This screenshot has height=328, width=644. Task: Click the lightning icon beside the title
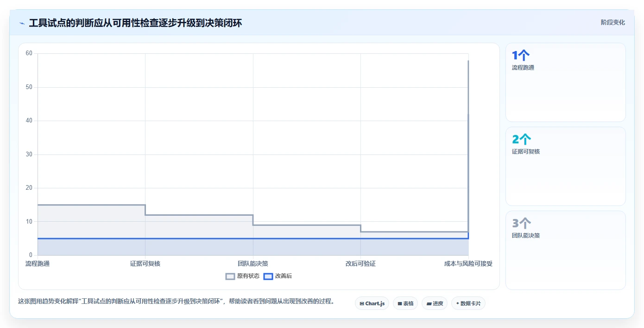click(x=22, y=23)
